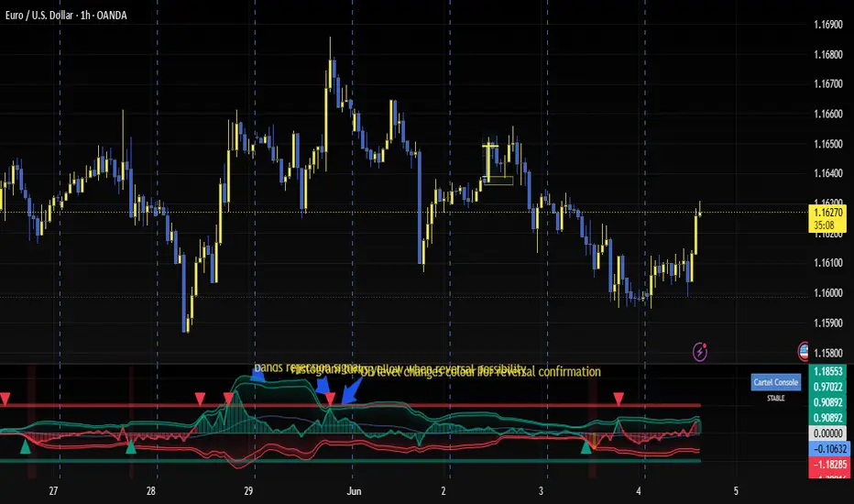Click the red -1.18285 indicator value
854x504 pixels.
click(829, 465)
